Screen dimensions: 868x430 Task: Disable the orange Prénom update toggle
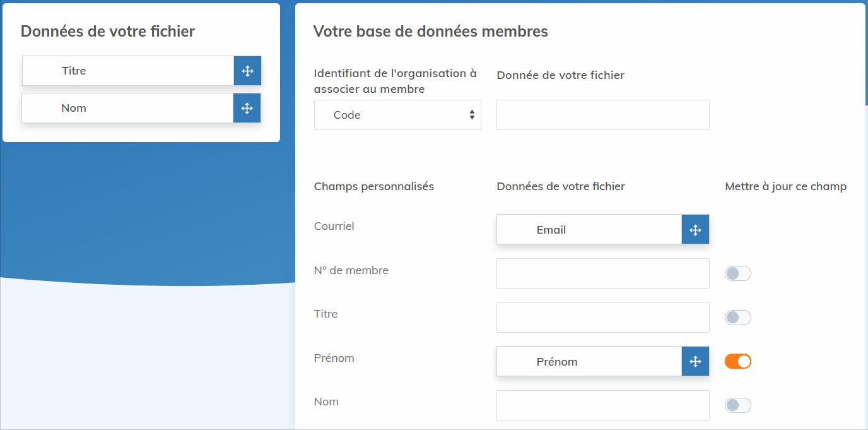pyautogui.click(x=737, y=361)
